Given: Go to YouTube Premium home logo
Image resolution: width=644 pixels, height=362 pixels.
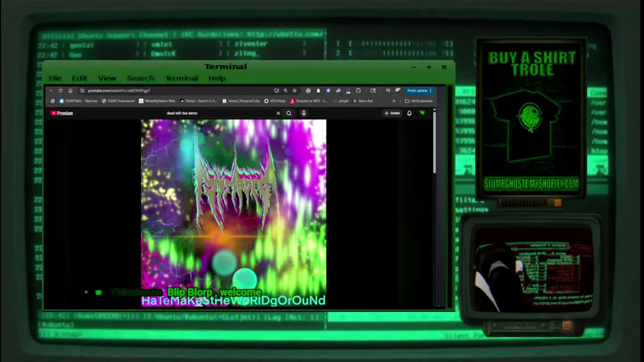Looking at the screenshot, I should click(x=62, y=113).
